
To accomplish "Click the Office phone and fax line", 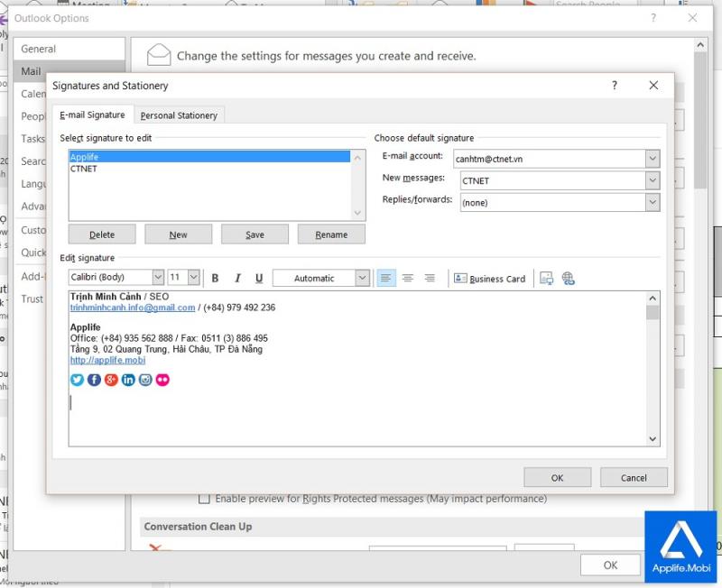I will click(x=169, y=338).
